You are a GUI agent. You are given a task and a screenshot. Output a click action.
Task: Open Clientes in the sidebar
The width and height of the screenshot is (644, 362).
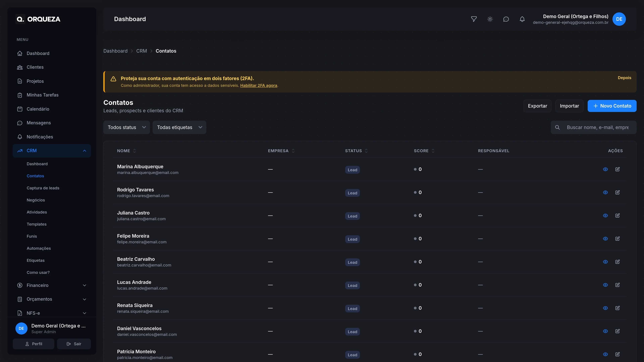tap(52, 67)
